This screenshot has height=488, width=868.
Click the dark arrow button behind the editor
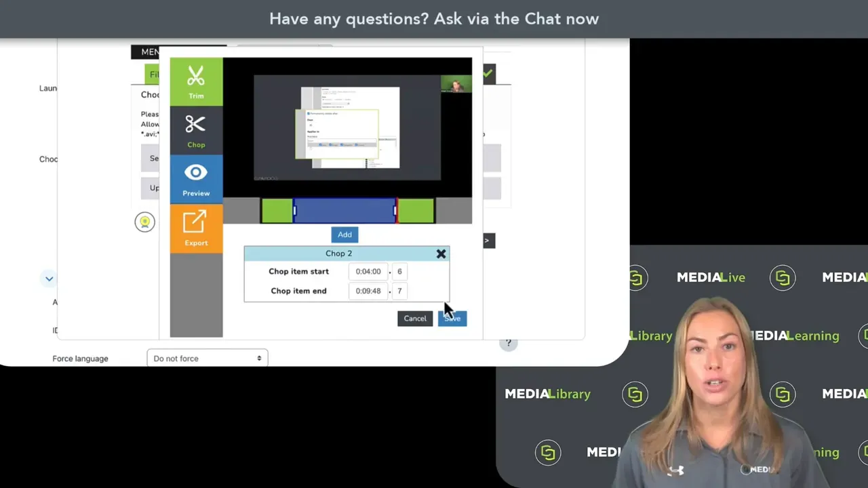(x=488, y=241)
